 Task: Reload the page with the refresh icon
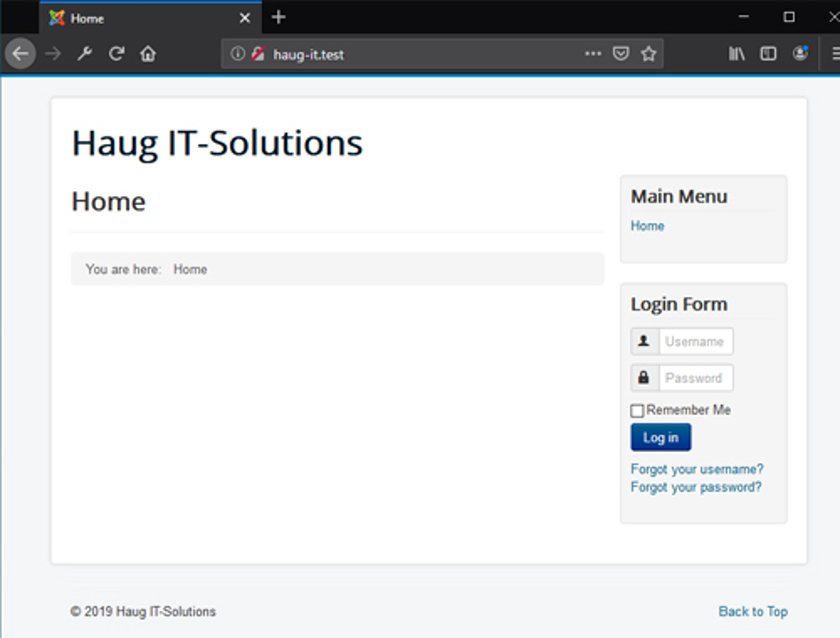117,54
